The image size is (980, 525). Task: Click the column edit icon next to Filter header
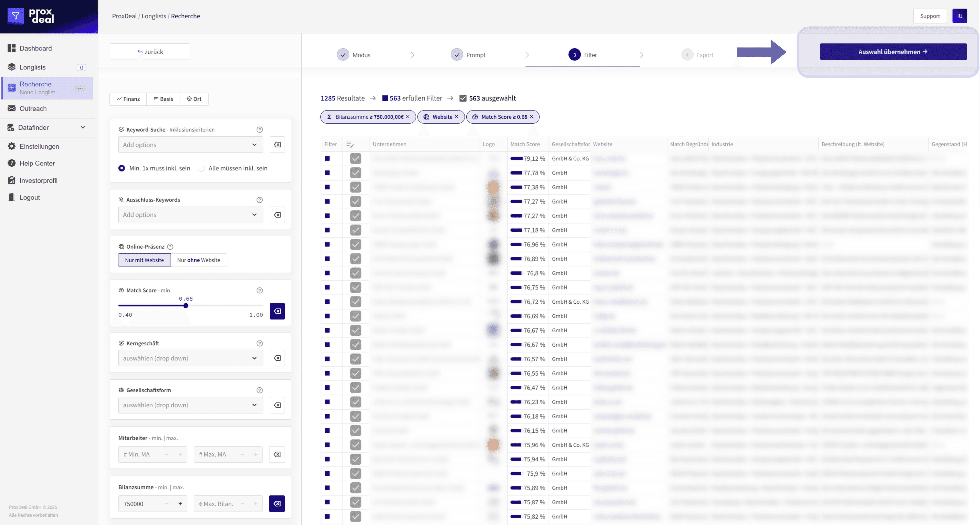point(350,144)
